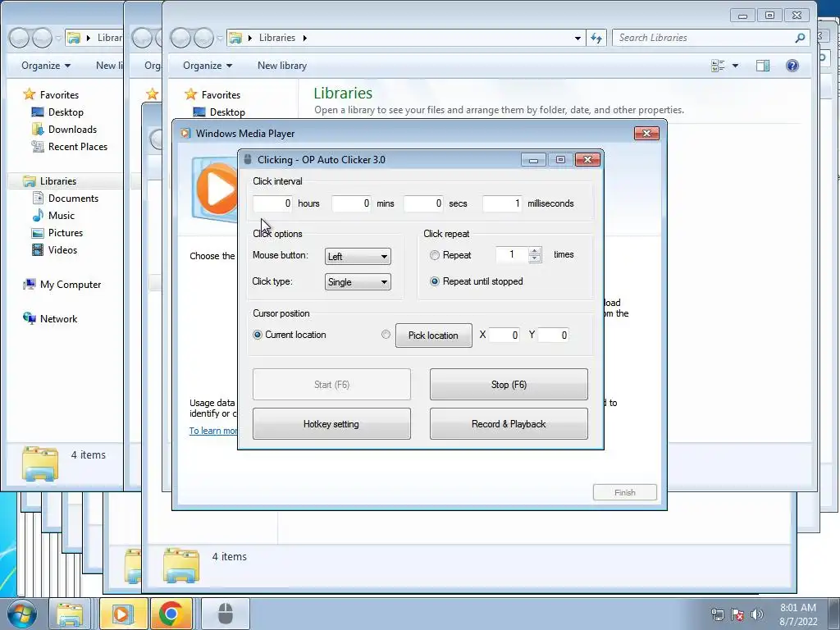
Task: Click Forward button in front Libraries window
Action: 203,38
